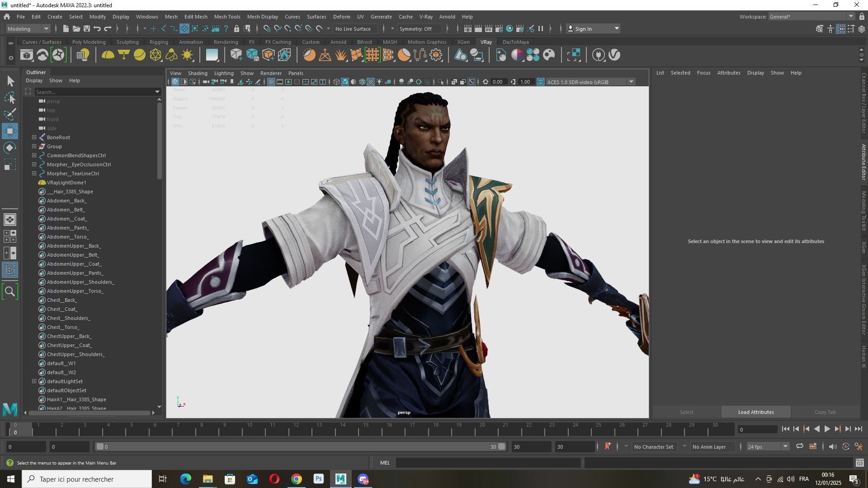Click the Symmetry: Off button
The height and width of the screenshot is (488, 868).
click(420, 29)
